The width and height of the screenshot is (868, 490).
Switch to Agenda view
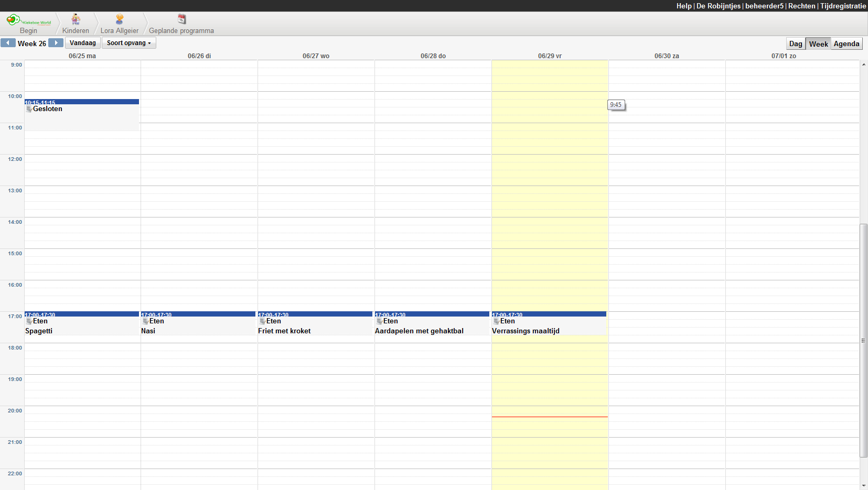(846, 44)
